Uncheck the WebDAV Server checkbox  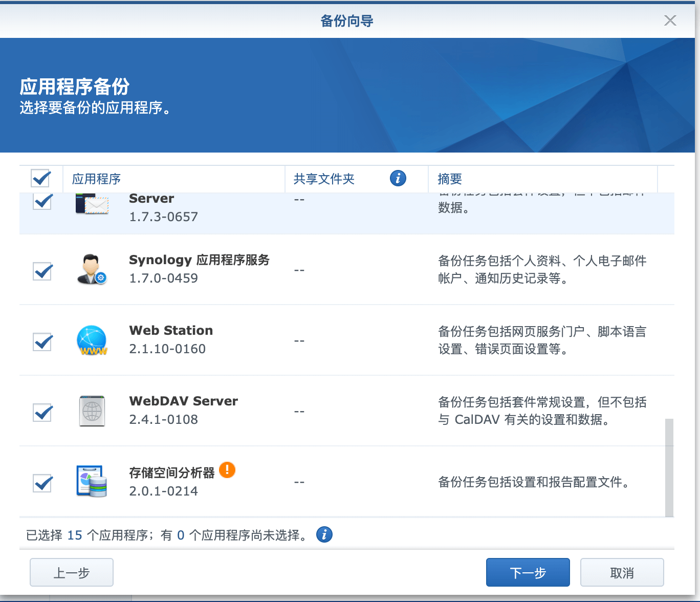[42, 412]
